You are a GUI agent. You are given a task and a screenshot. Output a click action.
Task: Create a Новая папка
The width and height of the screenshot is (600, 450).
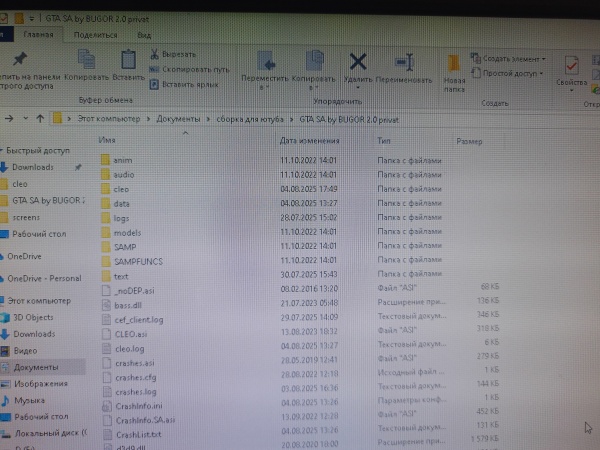pyautogui.click(x=454, y=73)
